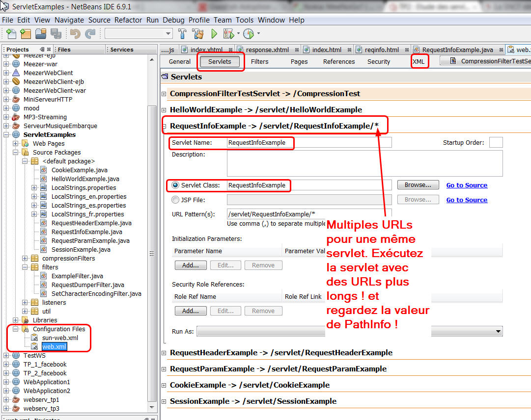Clean and build project with broom icon
The image size is (531, 420).
[198, 33]
